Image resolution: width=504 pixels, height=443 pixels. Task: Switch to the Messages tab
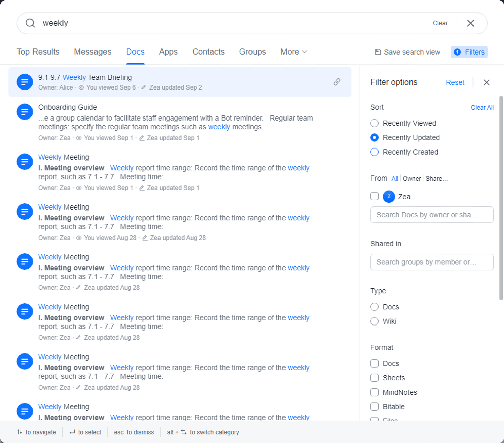click(92, 52)
